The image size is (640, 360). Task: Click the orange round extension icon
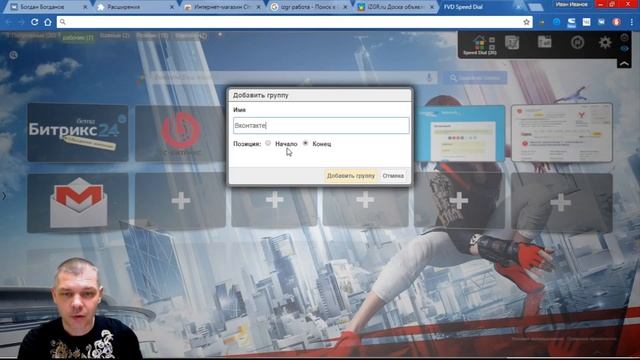616,22
